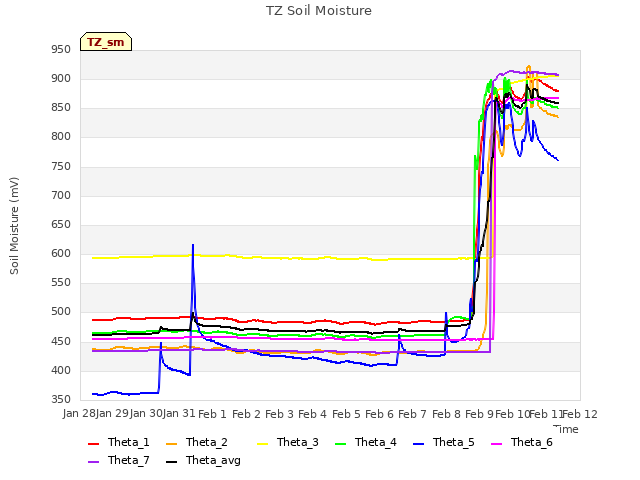Screen dimensions: 640x480
Task: Click the Feb 6 x-axis date label
Action: pos(379,414)
